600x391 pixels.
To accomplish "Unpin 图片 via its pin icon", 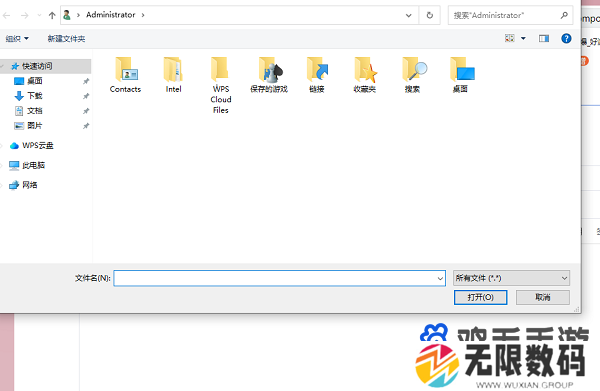I will click(x=86, y=126).
